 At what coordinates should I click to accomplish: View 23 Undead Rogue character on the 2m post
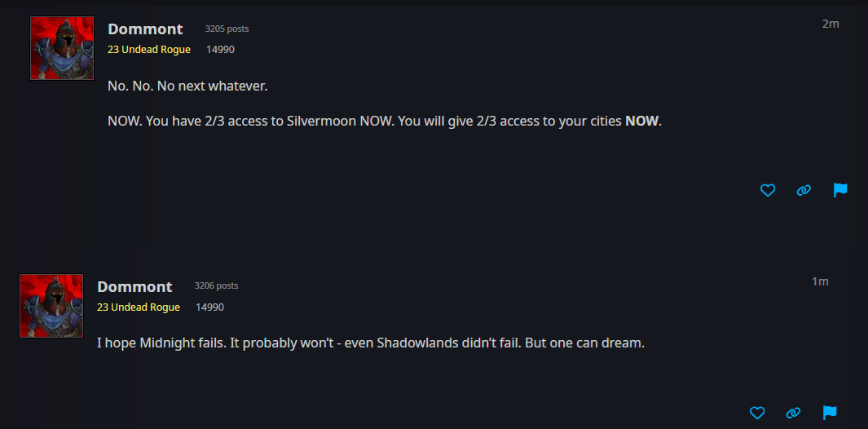[149, 49]
